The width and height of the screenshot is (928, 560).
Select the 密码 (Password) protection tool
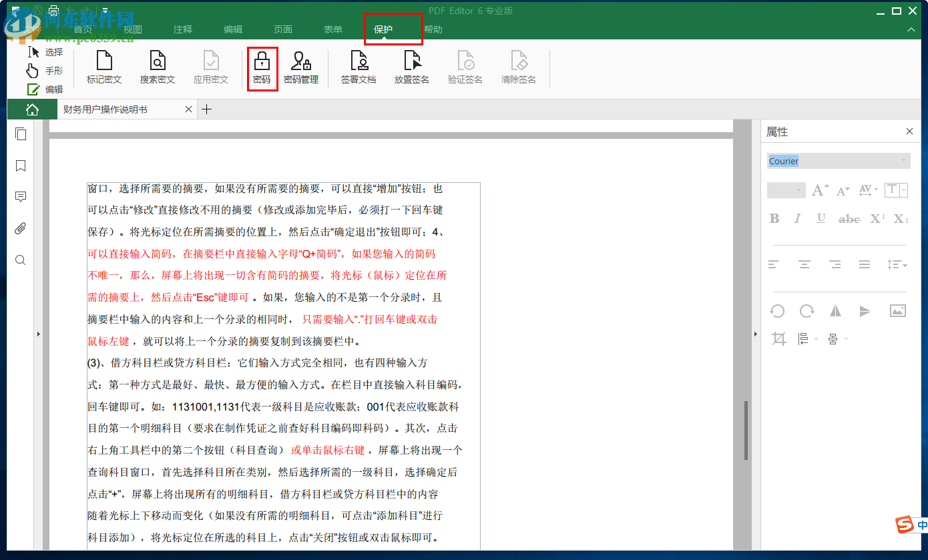point(262,67)
